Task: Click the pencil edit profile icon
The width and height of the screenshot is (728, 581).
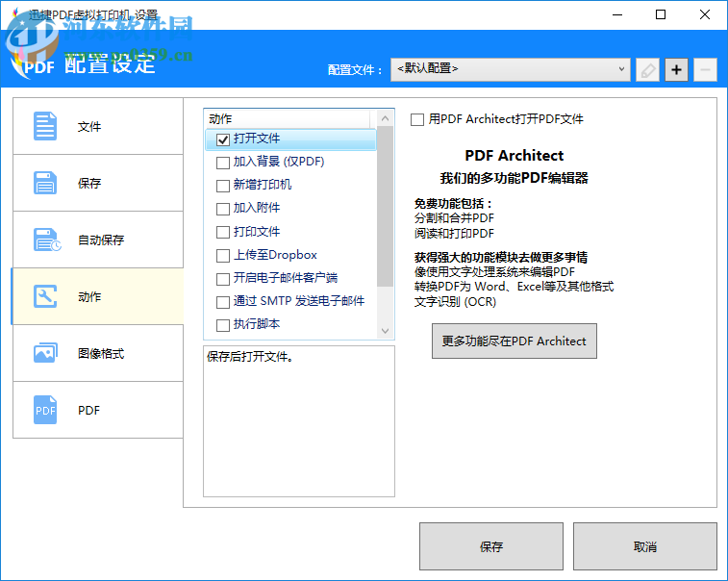Action: [647, 69]
